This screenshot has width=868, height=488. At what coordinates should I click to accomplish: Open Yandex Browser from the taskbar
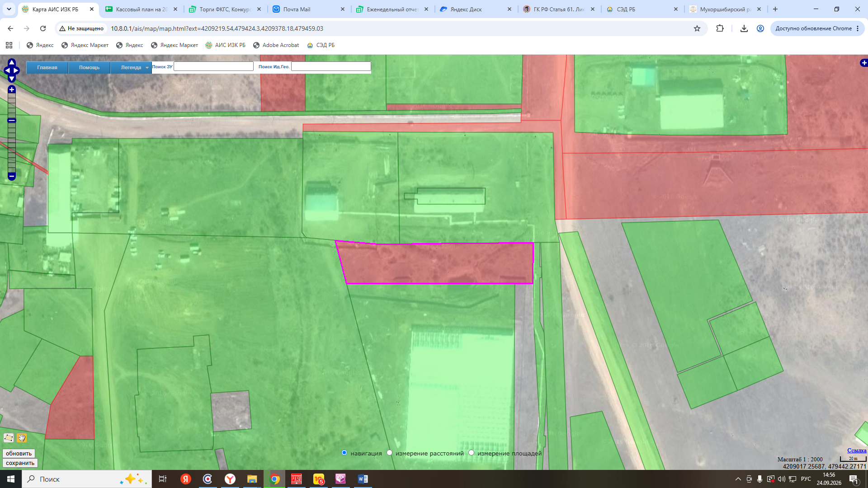click(230, 479)
